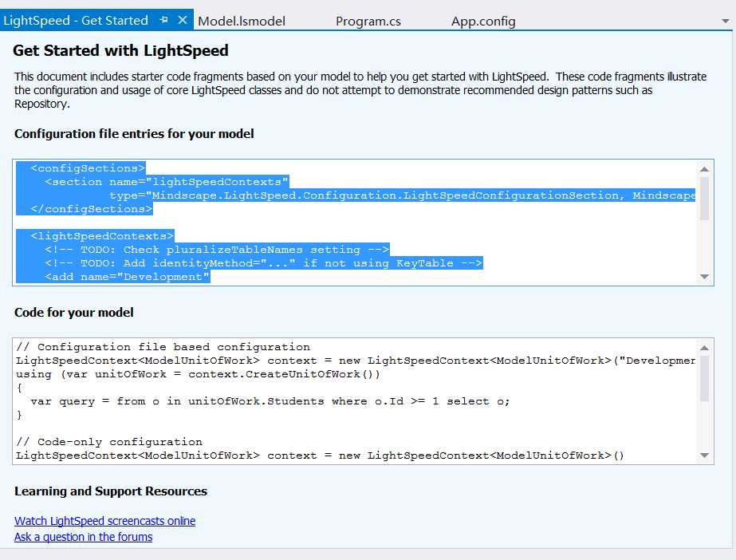Switch to the Program.cs tab
This screenshot has width=736, height=560.
[368, 21]
